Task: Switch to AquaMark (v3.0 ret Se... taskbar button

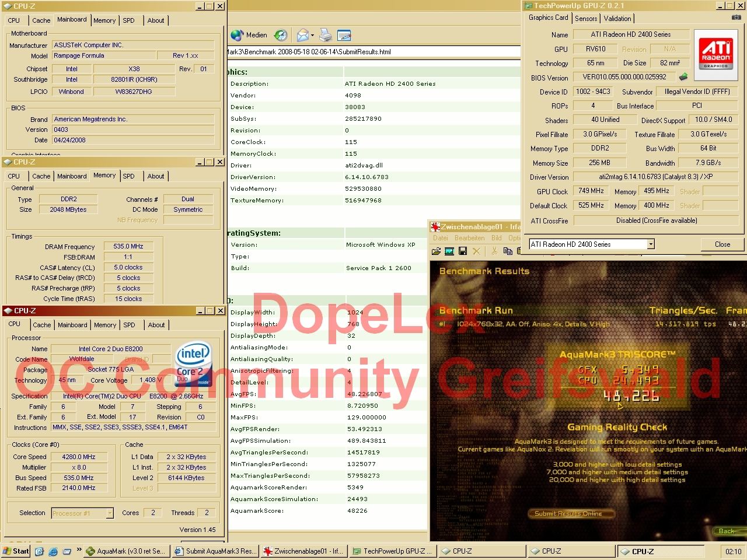Action: tap(127, 551)
